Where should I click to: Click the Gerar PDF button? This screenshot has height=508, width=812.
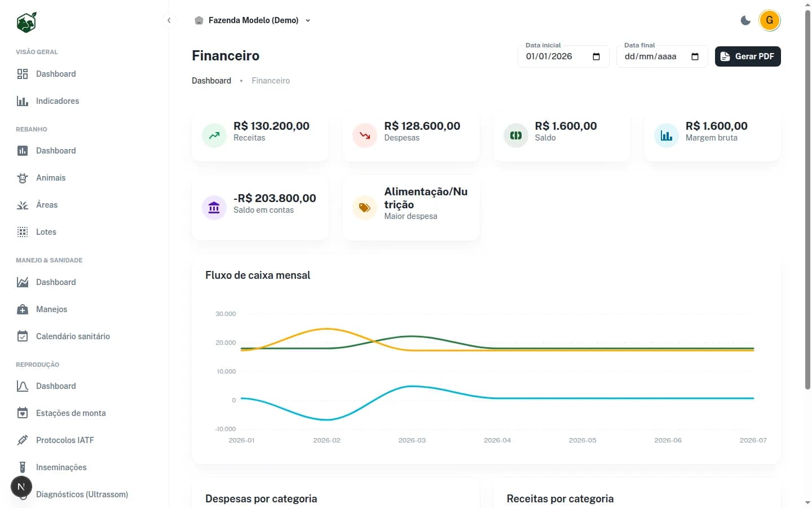click(x=748, y=56)
